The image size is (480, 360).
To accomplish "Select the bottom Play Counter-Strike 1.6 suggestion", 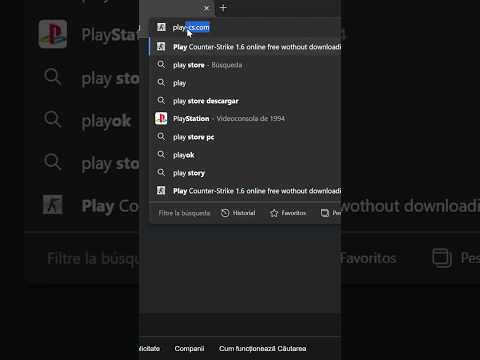I will point(247,191).
